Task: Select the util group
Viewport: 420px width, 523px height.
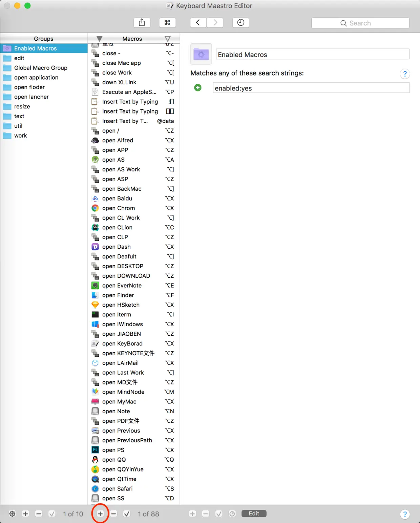Action: (x=44, y=126)
